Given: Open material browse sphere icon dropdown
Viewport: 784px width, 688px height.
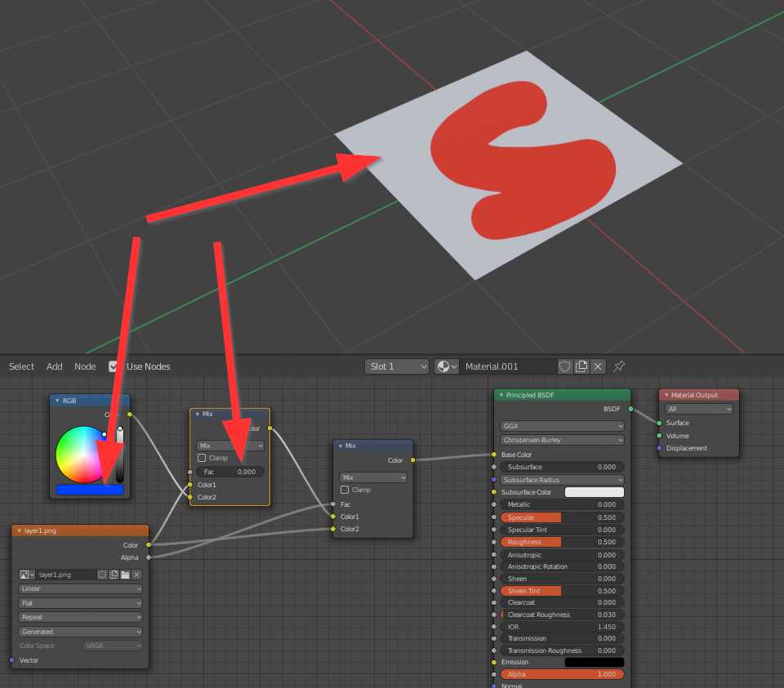Looking at the screenshot, I should pyautogui.click(x=447, y=366).
